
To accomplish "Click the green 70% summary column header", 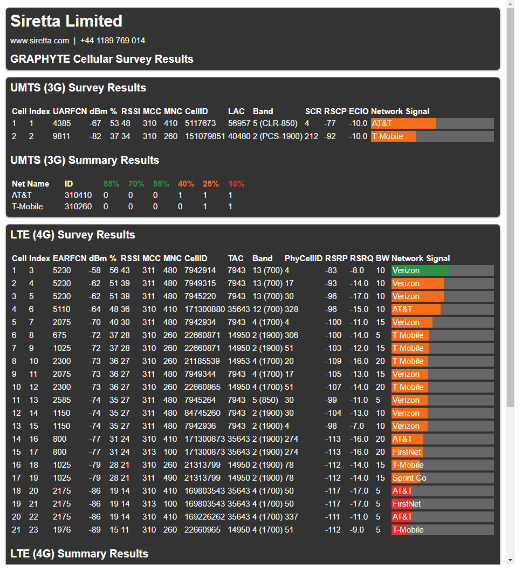I will pos(136,184).
